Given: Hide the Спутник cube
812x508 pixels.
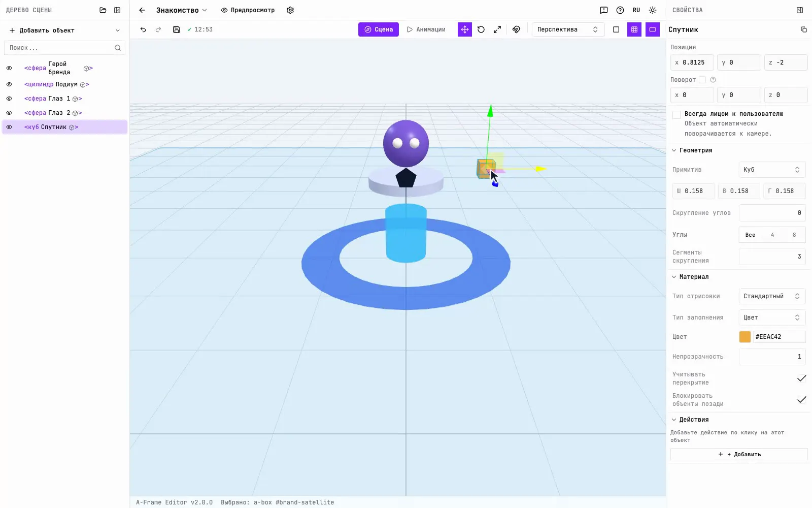Looking at the screenshot, I should (9, 127).
